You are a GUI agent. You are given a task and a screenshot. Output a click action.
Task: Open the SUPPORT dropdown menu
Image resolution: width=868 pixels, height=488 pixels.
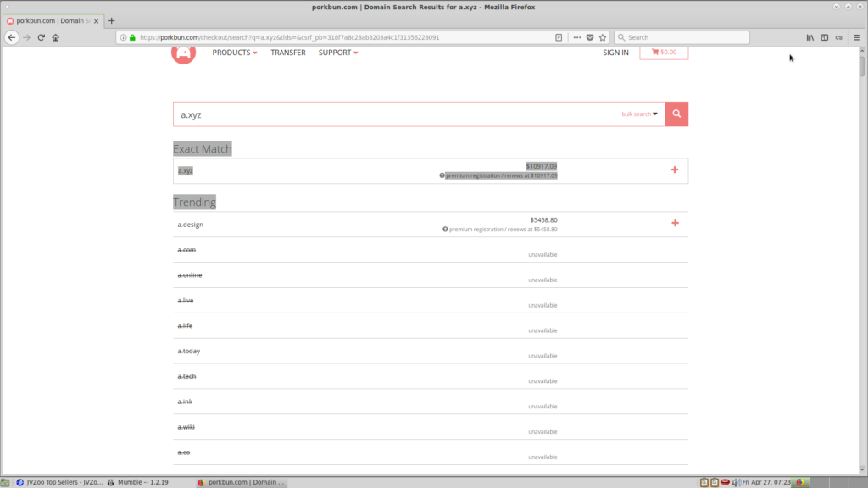[338, 53]
